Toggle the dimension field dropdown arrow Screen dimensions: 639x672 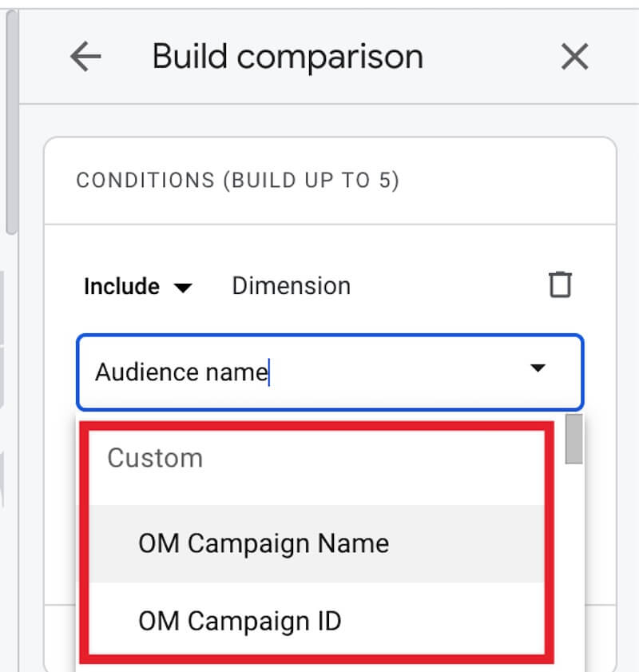[x=538, y=368]
